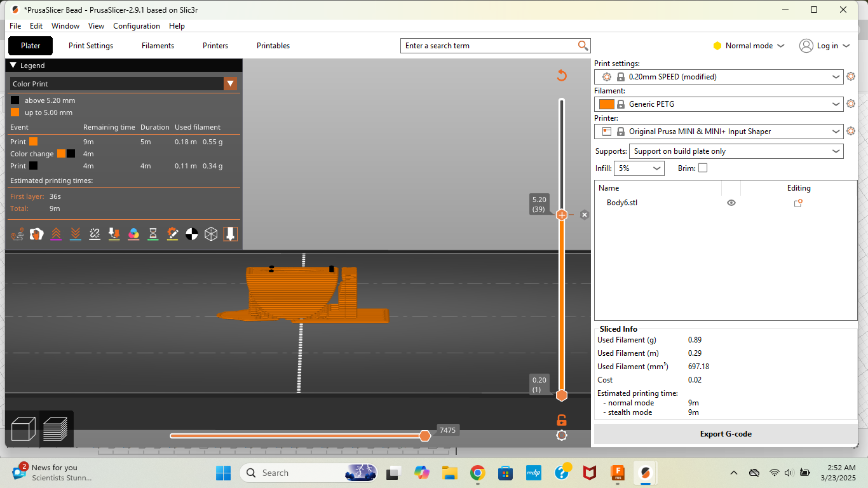
Task: Toggle Custom G-codes gear-pencil icon
Action: [x=172, y=234]
